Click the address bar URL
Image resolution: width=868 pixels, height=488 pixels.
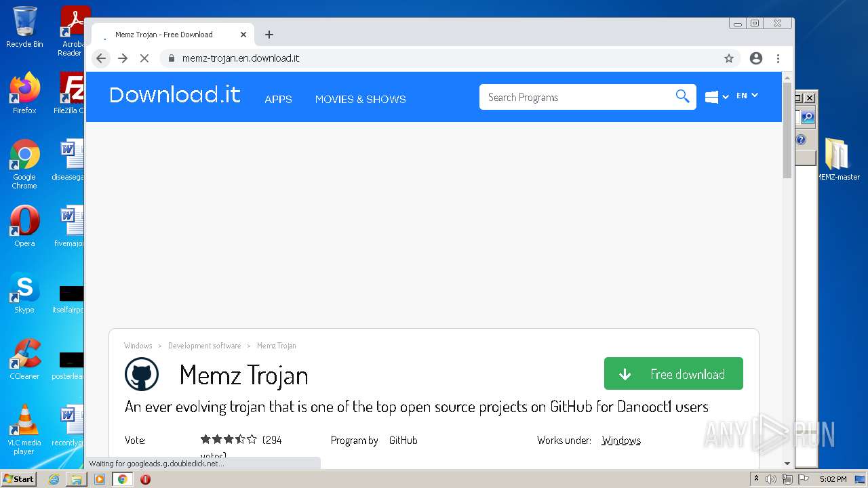pyautogui.click(x=241, y=58)
